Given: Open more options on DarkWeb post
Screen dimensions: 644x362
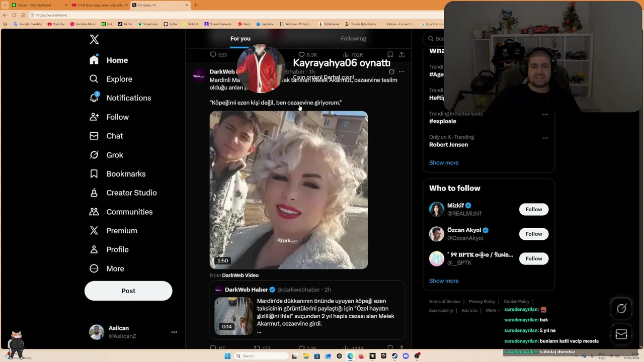Looking at the screenshot, I should [x=401, y=72].
